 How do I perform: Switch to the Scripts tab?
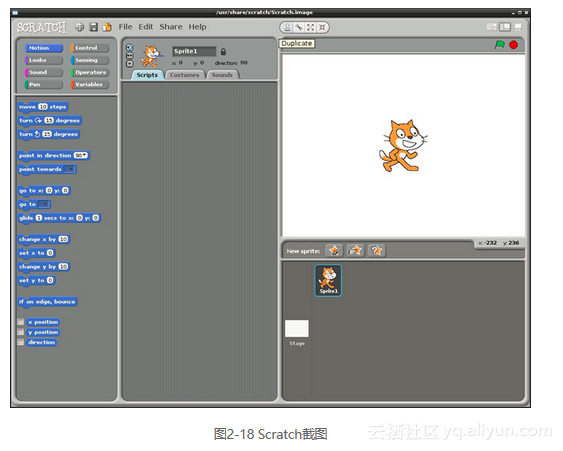click(148, 75)
